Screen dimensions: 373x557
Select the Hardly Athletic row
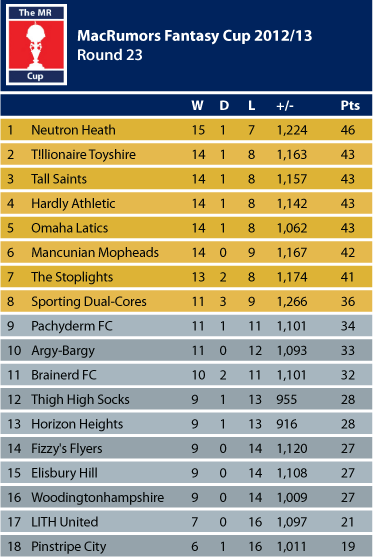click(x=186, y=203)
